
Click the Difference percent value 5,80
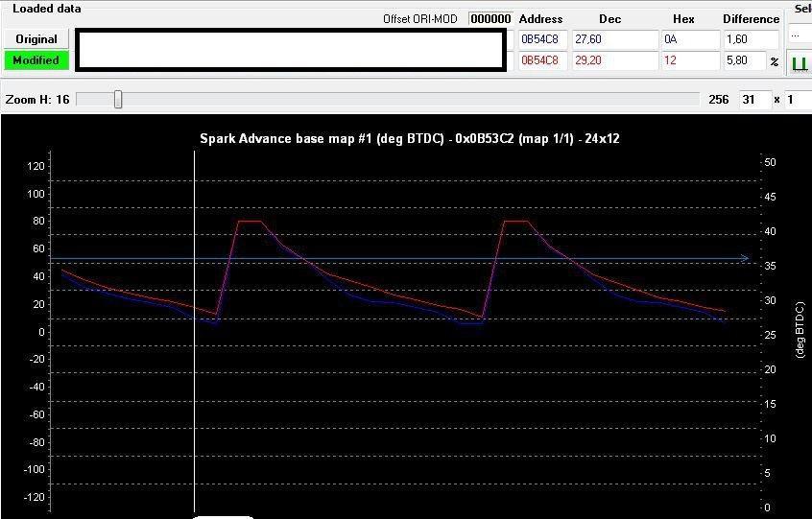(x=744, y=60)
